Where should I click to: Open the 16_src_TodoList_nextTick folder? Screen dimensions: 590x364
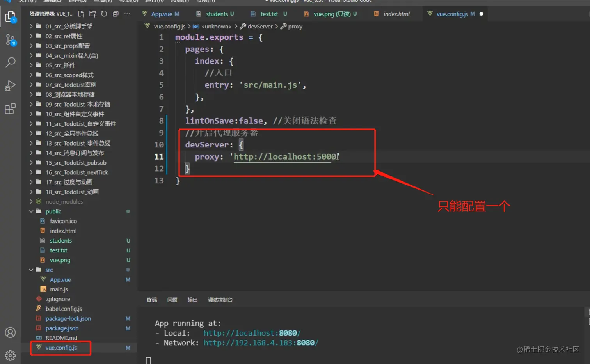[76, 172]
